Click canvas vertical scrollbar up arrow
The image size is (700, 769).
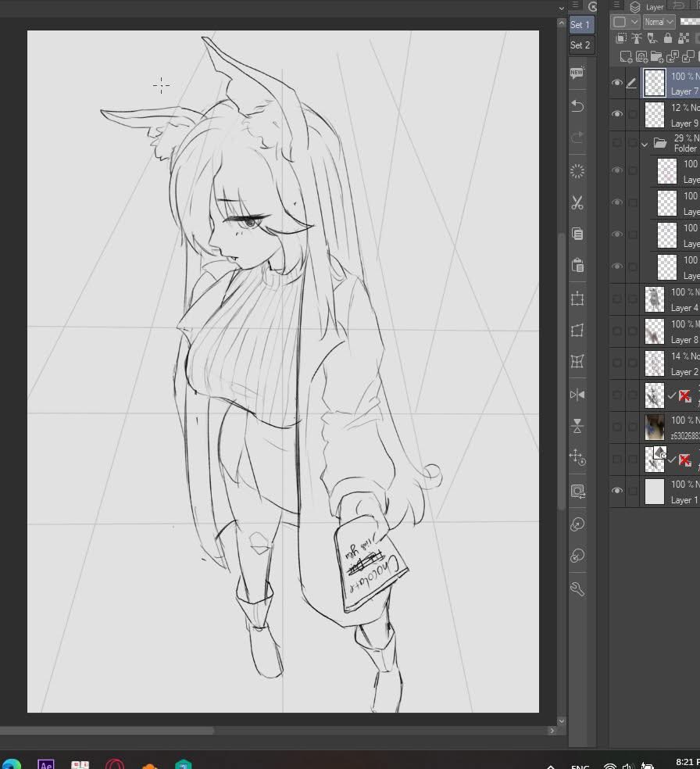click(x=562, y=23)
